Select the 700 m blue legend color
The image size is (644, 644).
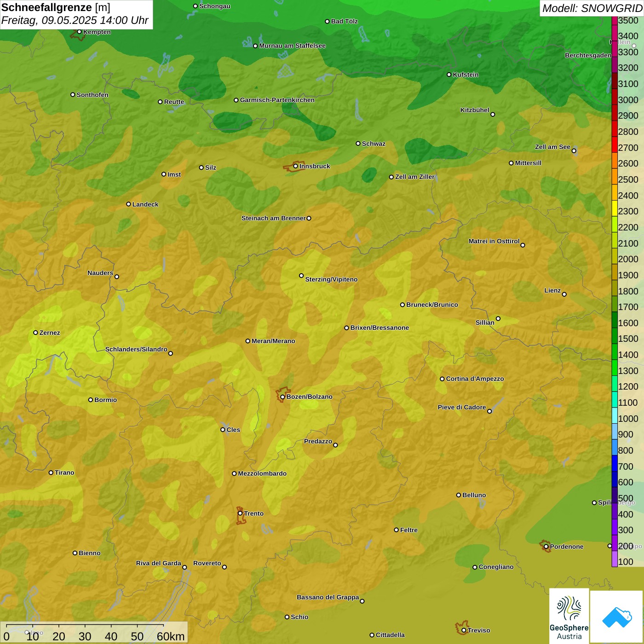pos(615,463)
